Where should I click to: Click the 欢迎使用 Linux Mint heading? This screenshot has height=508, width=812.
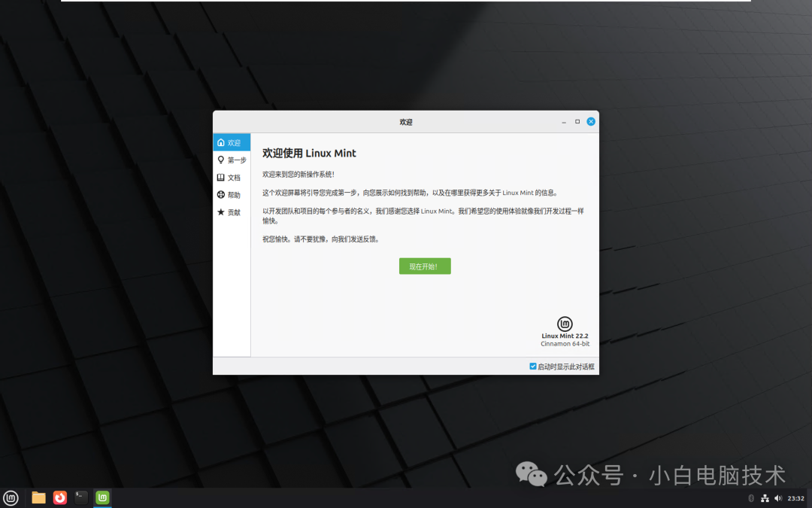pyautogui.click(x=309, y=154)
